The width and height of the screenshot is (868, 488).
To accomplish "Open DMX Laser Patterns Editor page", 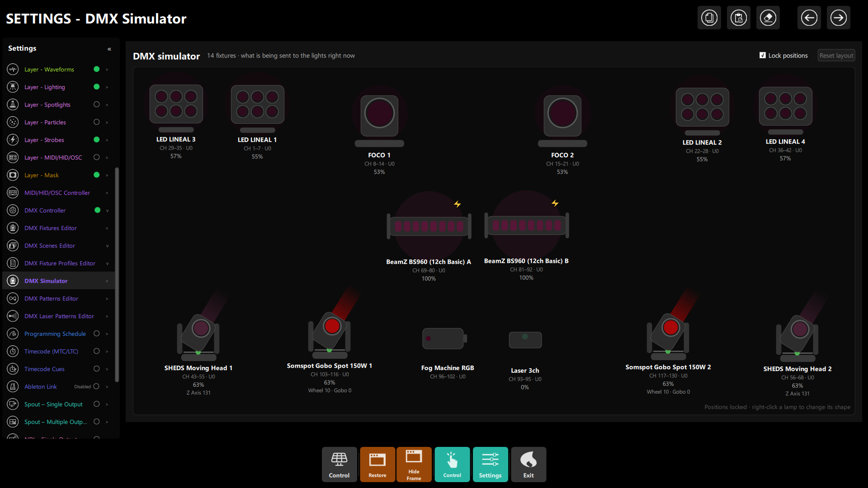I will tap(59, 316).
